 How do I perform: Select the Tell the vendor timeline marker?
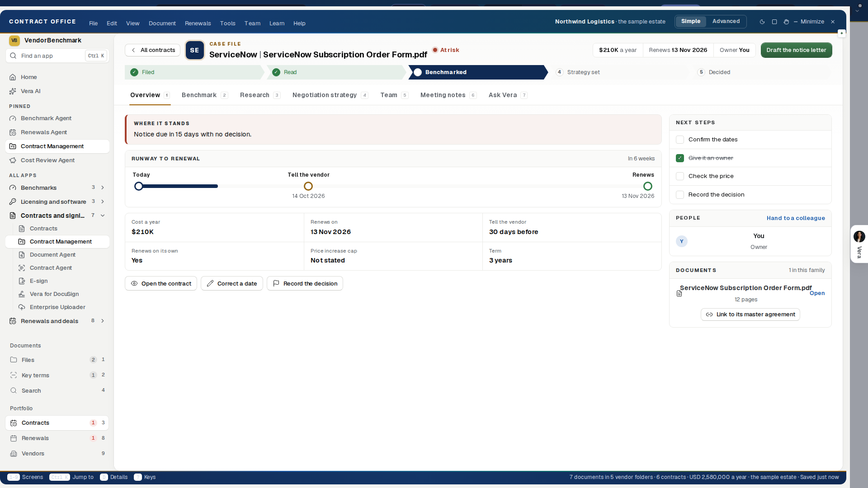308,186
